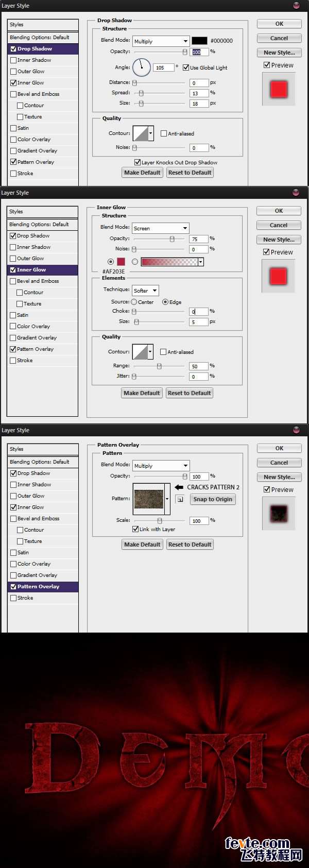Click Range field showing 50
This screenshot has height=868, width=309.
(199, 366)
